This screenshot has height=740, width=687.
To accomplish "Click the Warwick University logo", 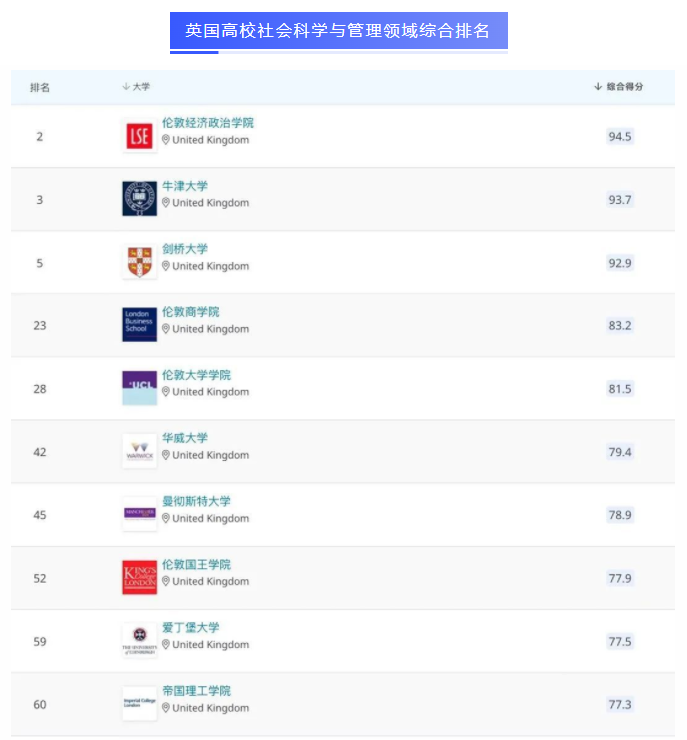I will [x=139, y=451].
